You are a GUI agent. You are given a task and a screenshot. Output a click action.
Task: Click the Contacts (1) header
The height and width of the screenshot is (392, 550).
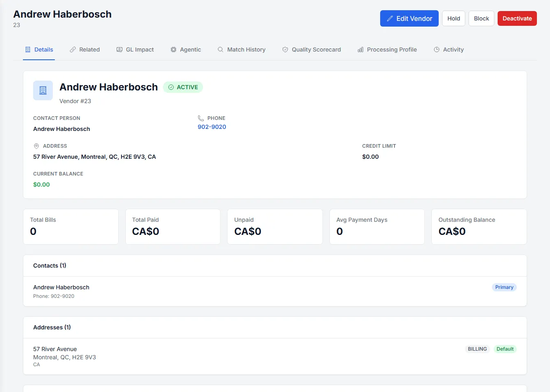point(50,266)
